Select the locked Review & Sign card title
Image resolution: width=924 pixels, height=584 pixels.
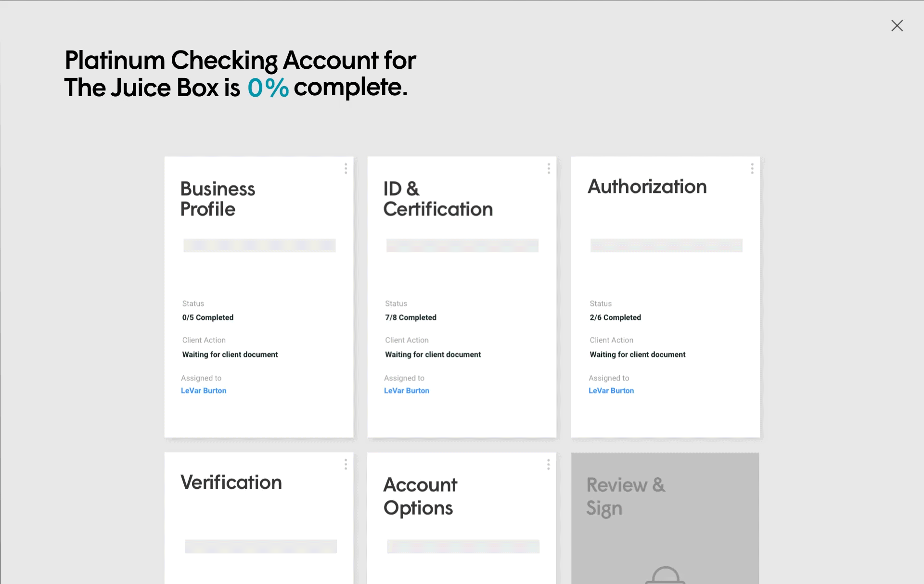click(626, 496)
